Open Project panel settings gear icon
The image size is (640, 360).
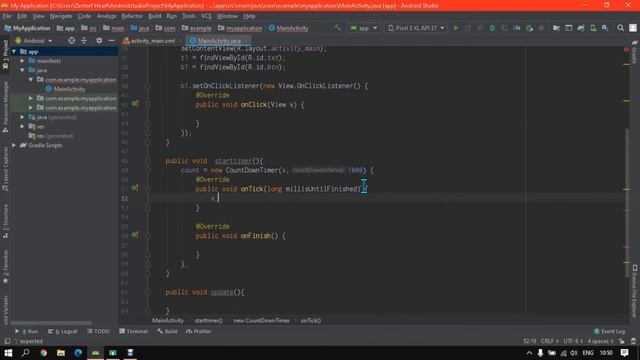tap(99, 41)
